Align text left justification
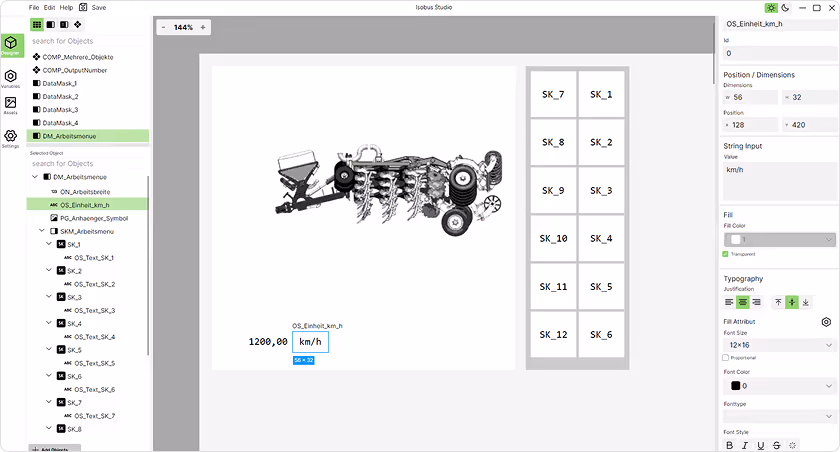 pyautogui.click(x=729, y=303)
